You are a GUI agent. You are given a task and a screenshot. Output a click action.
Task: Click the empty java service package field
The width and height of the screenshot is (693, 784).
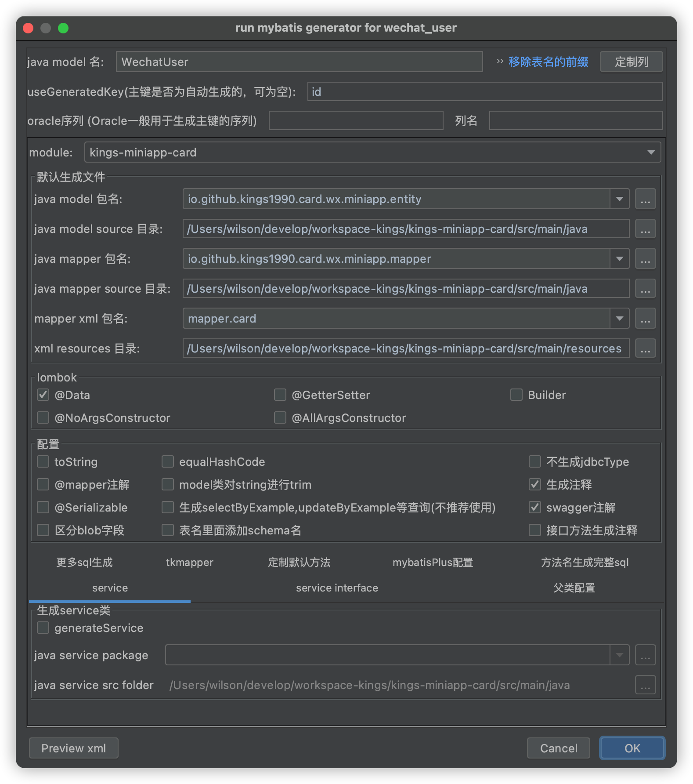[388, 655]
